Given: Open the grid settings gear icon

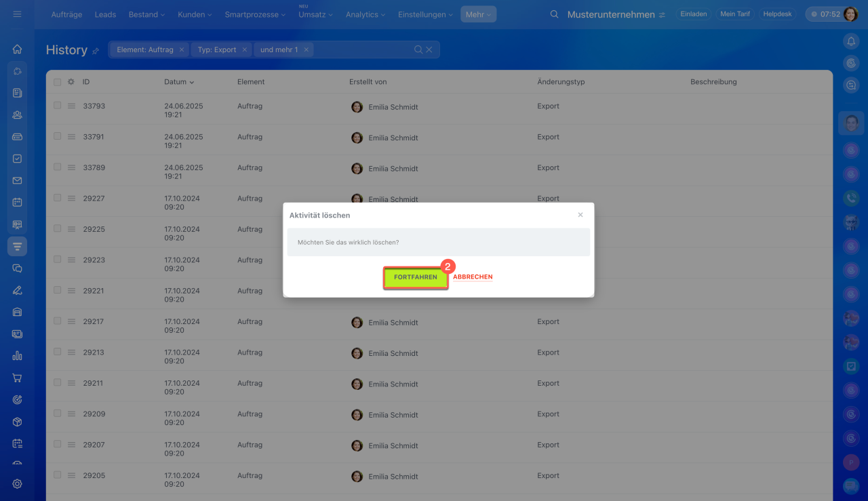Looking at the screenshot, I should click(71, 82).
